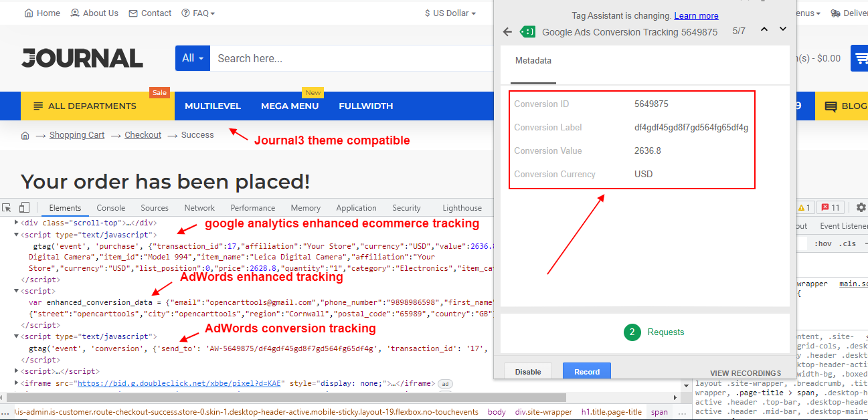The width and height of the screenshot is (868, 420).
Task: Collapse the purchase event script node
Action: (x=17, y=235)
